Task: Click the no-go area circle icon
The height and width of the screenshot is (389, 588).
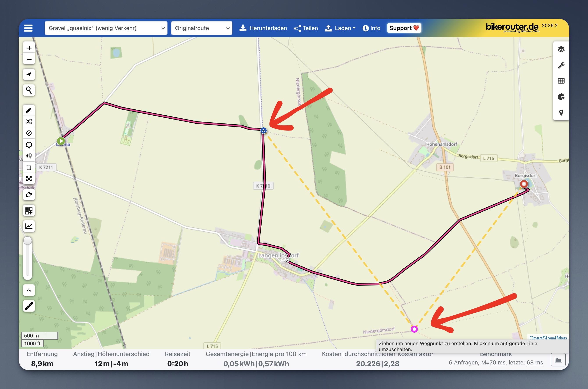Action: (29, 133)
